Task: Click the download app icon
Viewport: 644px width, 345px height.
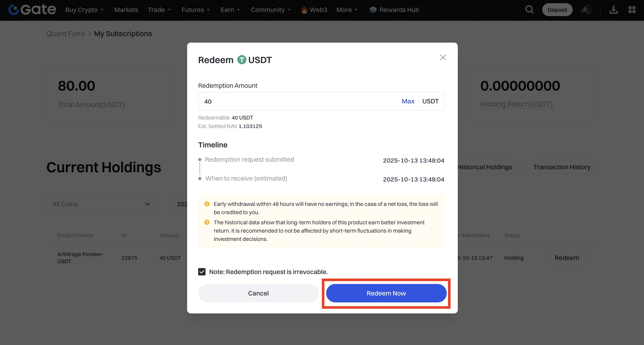Action: (613, 10)
